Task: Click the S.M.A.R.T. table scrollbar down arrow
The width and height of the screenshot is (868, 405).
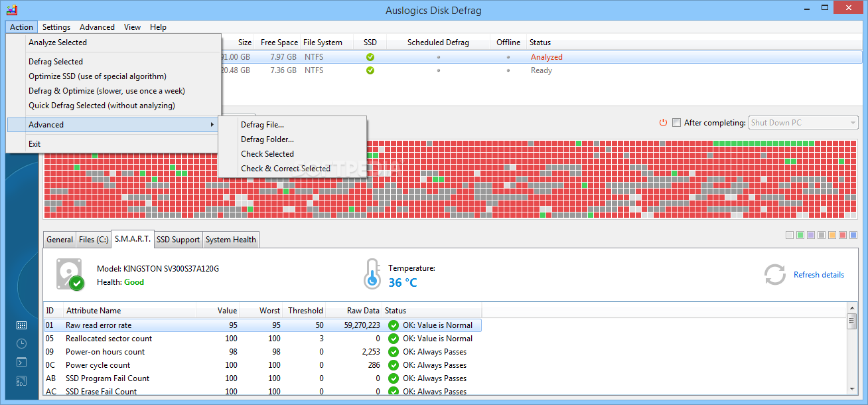Action: [852, 388]
